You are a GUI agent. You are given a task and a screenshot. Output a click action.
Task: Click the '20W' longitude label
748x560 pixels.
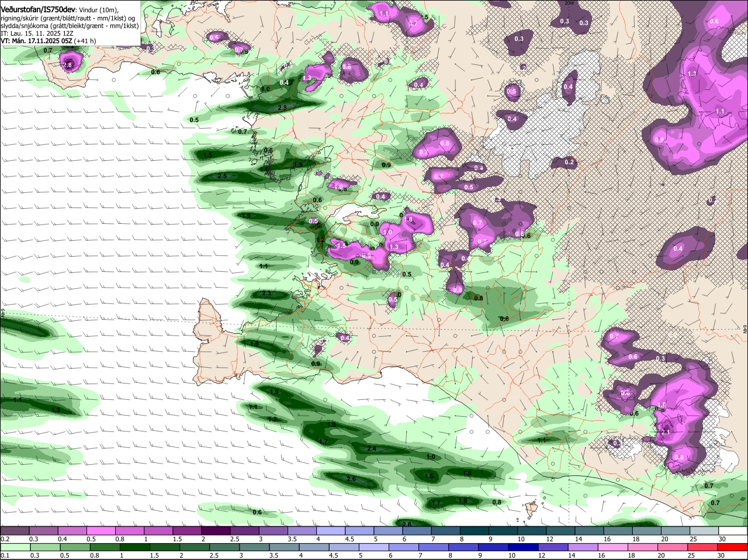(570, 3)
